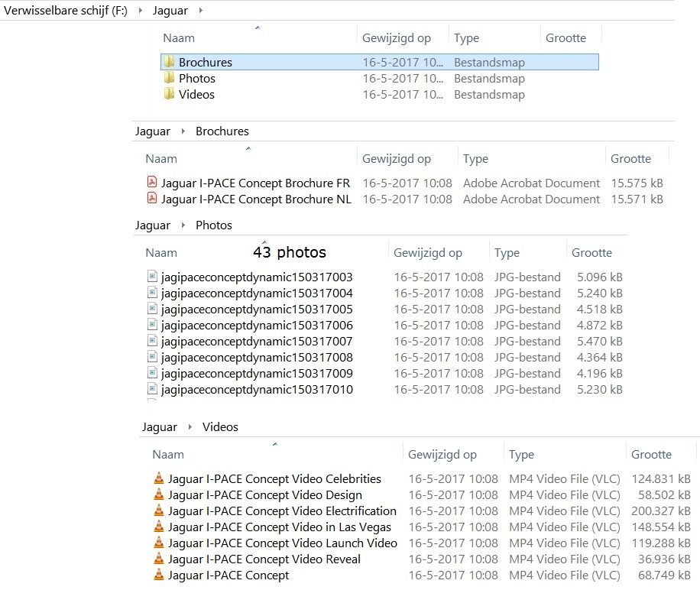
Task: Select file jagipaceconceptdynamic150317010
Action: pos(257,390)
